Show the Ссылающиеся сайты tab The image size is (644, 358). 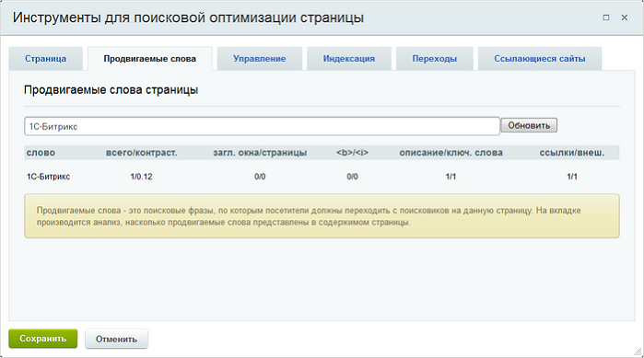coord(540,59)
